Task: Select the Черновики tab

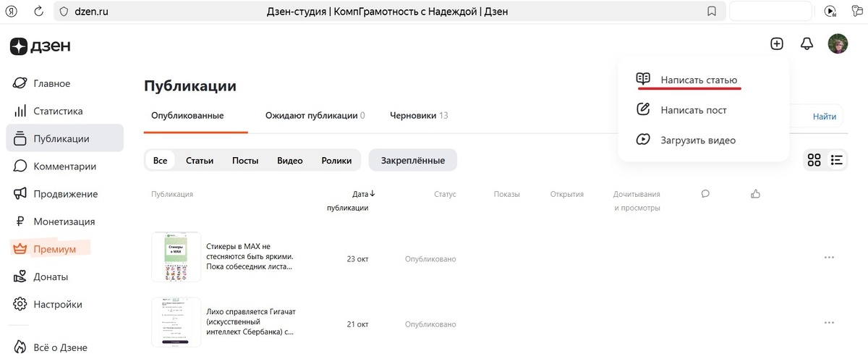Action: click(419, 115)
